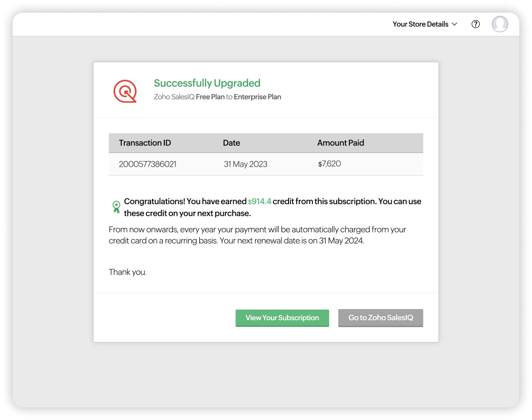Open the user profile avatar

pyautogui.click(x=500, y=24)
